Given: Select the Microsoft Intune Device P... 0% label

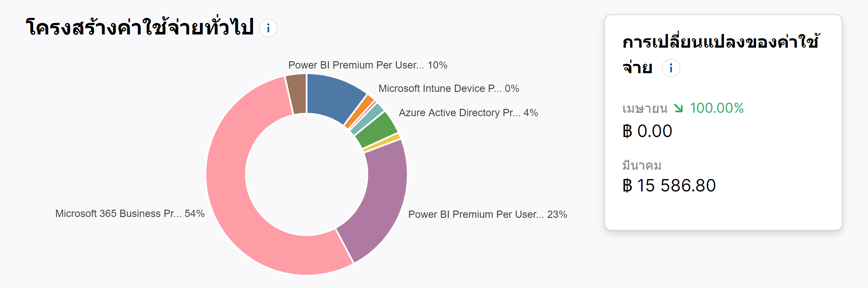Looking at the screenshot, I should (448, 88).
